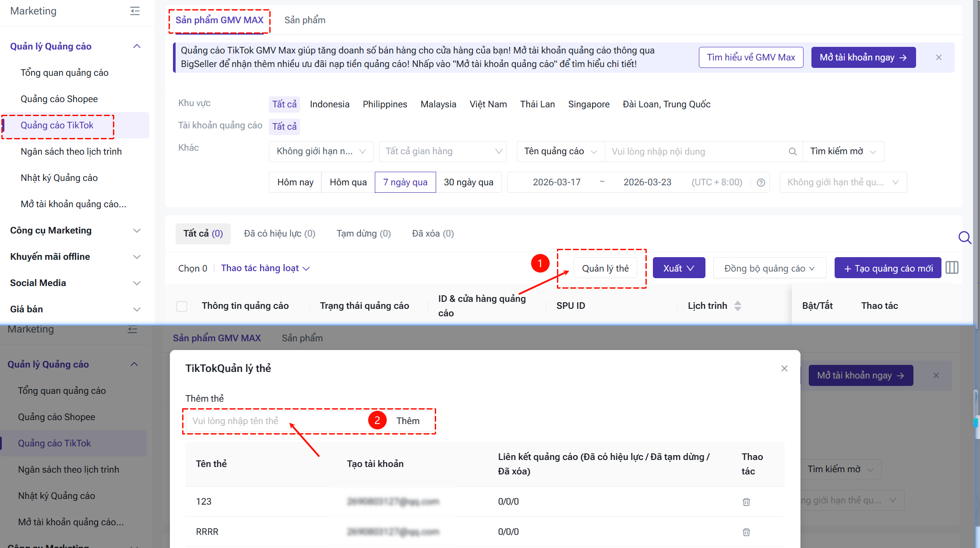Image resolution: width=980 pixels, height=548 pixels.
Task: Tick the select-all ads checkbox
Action: [x=182, y=306]
